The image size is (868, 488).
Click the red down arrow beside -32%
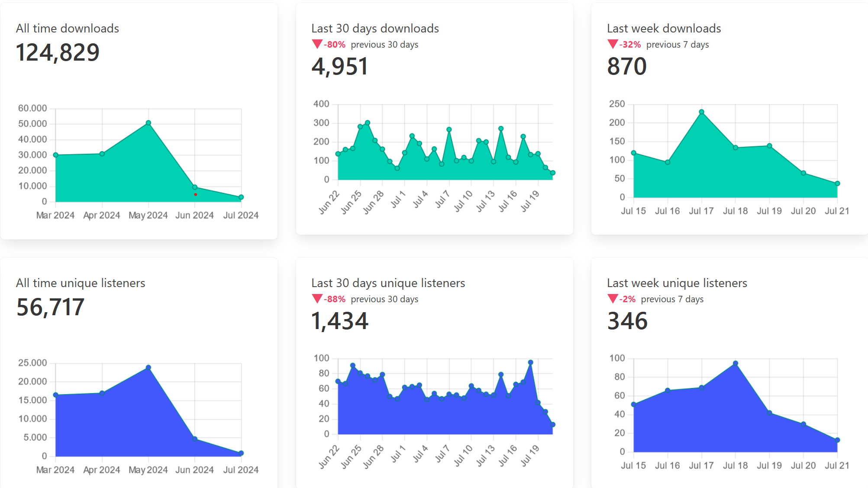point(613,44)
